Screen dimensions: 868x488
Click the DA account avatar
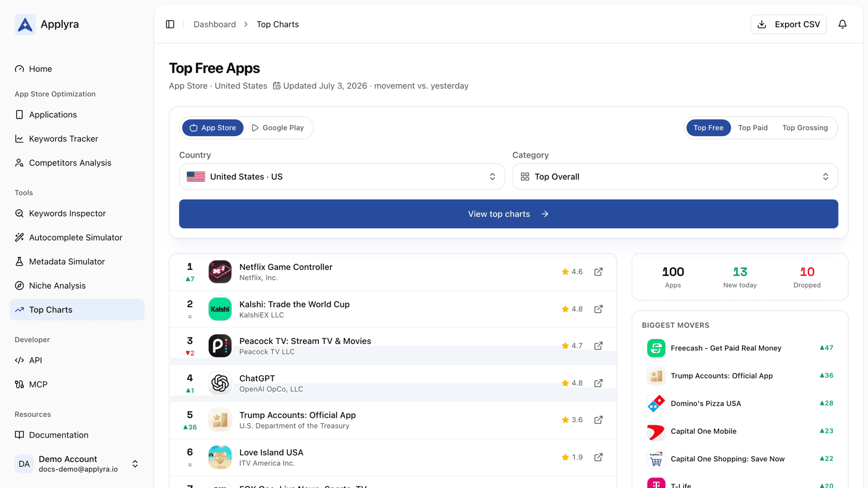[24, 464]
